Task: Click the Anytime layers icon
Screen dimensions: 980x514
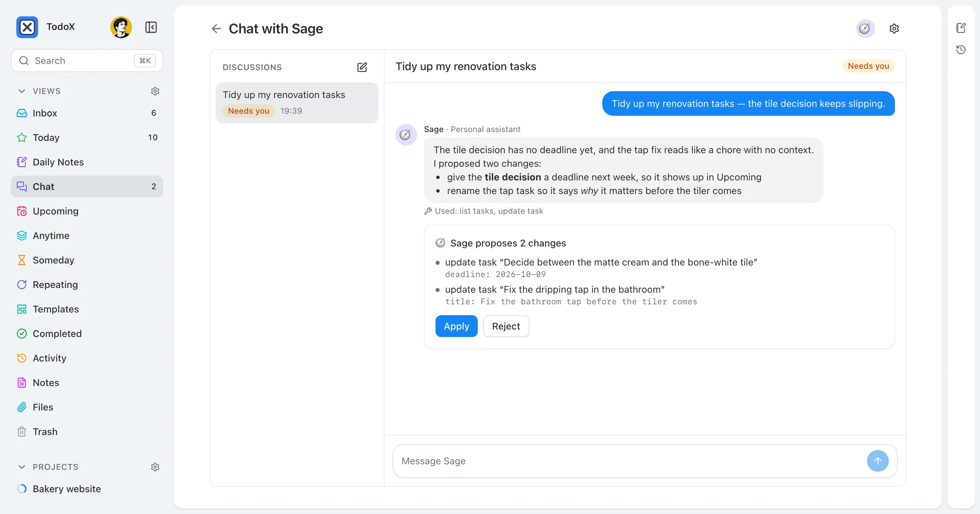Action: (22, 236)
